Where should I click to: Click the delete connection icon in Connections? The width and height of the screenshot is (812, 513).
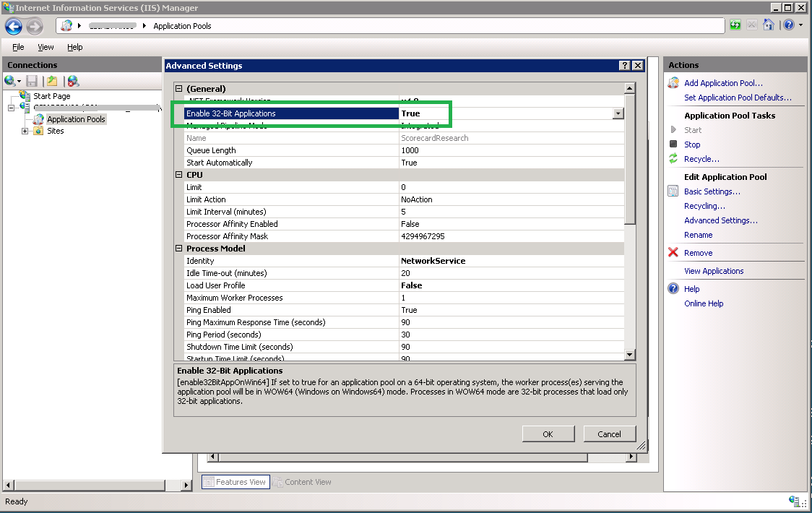click(x=73, y=81)
